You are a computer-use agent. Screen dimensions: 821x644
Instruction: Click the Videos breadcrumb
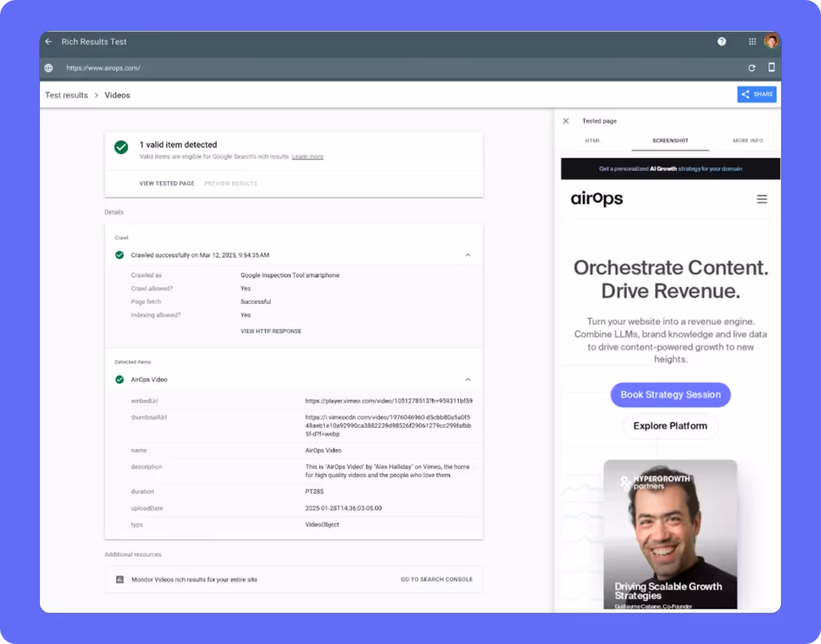(x=117, y=95)
